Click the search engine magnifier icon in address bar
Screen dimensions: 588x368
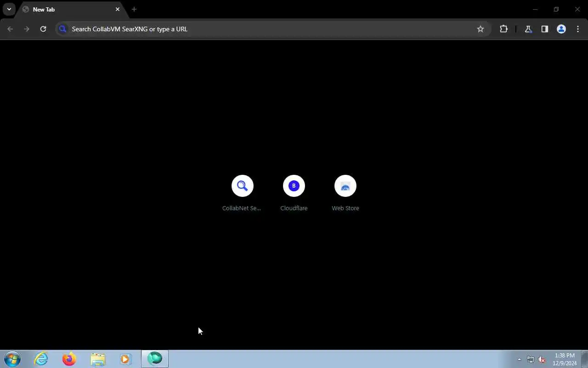(x=63, y=29)
